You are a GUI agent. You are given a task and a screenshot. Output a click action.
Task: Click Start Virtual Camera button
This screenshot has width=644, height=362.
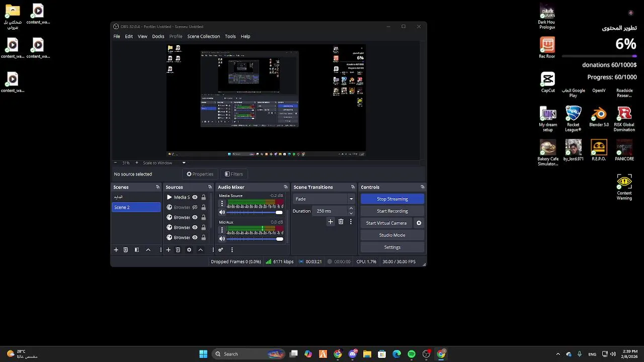coord(386,223)
